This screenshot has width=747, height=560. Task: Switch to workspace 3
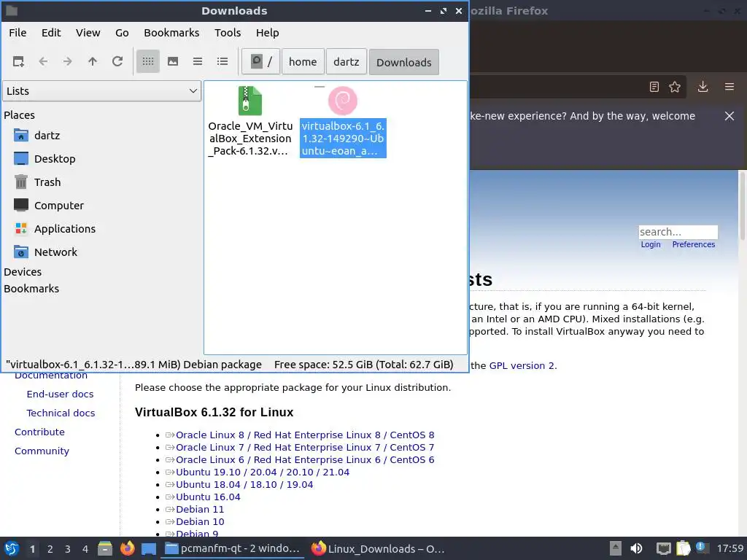[68, 549]
